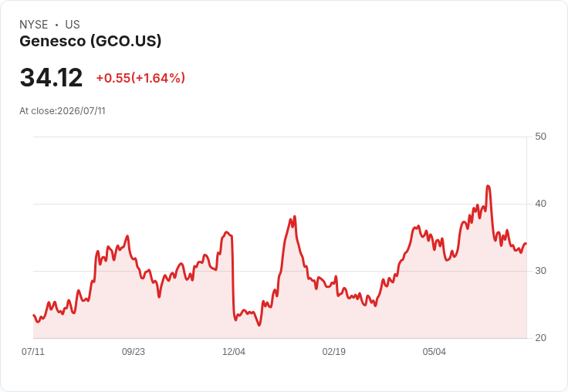This screenshot has width=568, height=392.
Task: Click the 02/19 x-axis date label
Action: click(x=334, y=352)
